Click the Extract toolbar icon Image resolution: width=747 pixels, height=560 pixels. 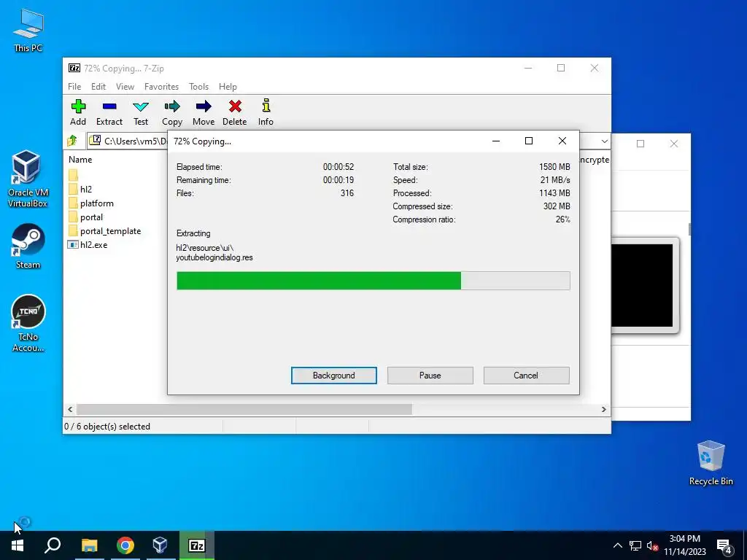109,112
